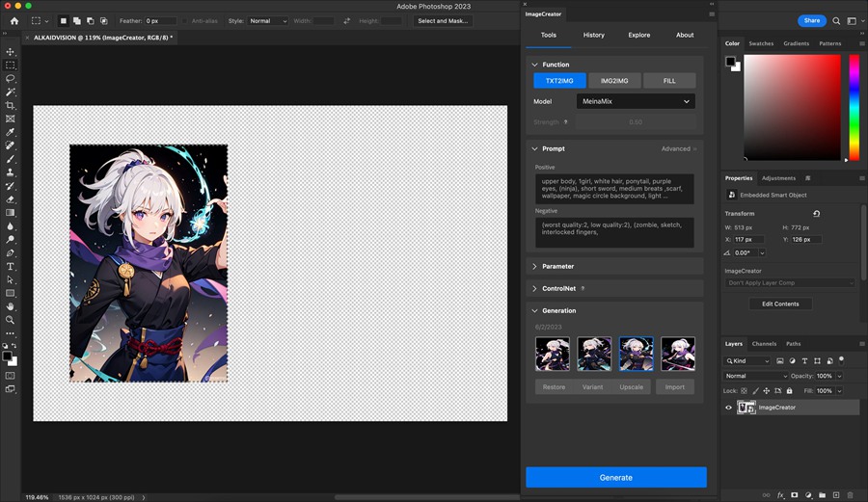
Task: Create a new layer in Layers panel
Action: tap(836, 495)
